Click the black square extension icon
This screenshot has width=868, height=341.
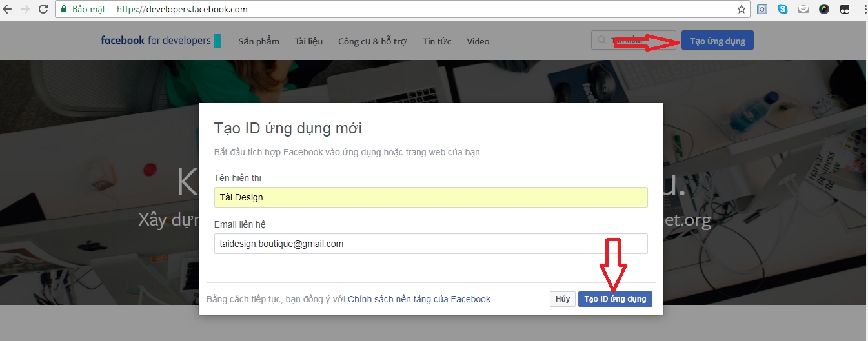(x=843, y=10)
